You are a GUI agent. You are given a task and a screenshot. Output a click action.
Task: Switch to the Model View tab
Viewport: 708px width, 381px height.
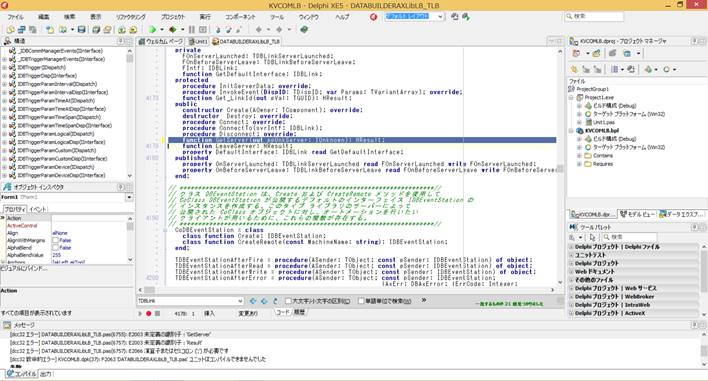tap(637, 214)
